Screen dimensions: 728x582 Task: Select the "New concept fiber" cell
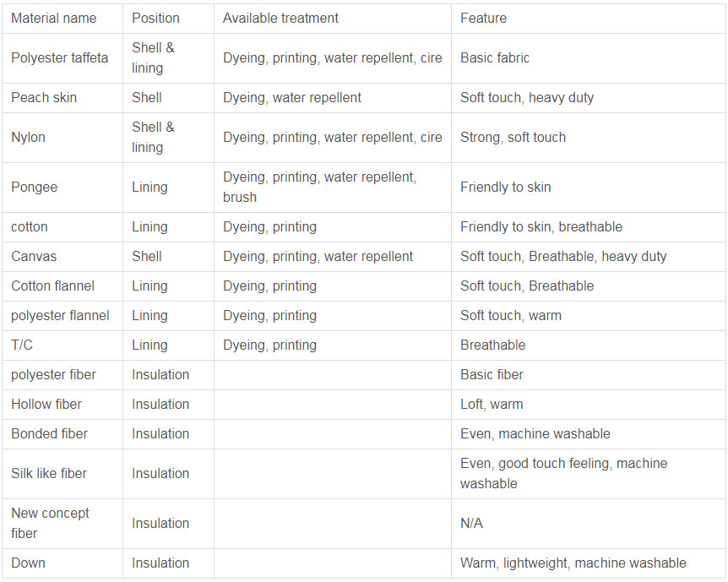tap(50, 524)
